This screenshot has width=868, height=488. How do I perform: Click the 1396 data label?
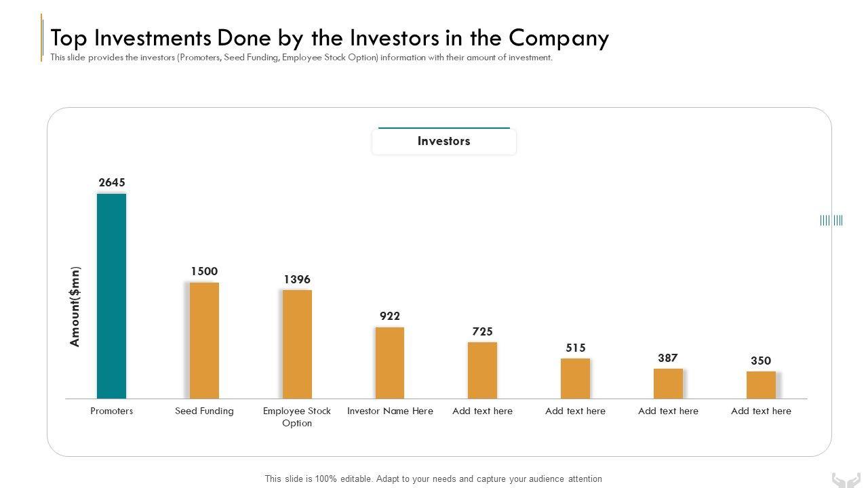(x=297, y=279)
